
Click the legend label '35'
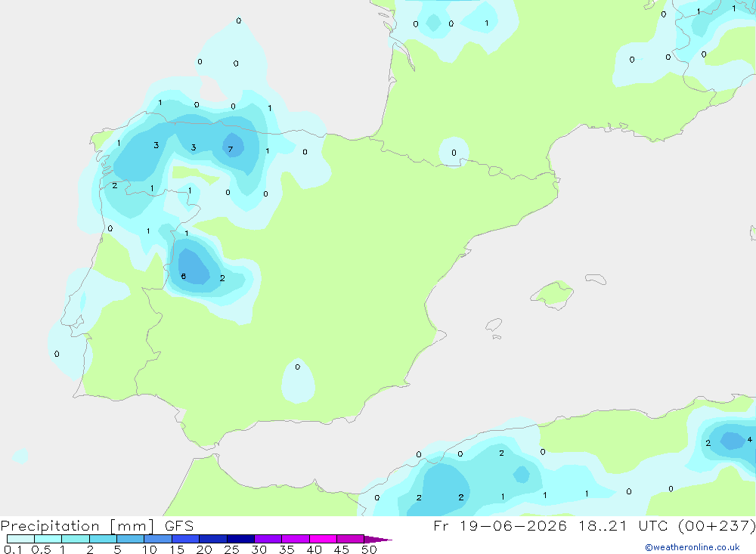point(287,549)
